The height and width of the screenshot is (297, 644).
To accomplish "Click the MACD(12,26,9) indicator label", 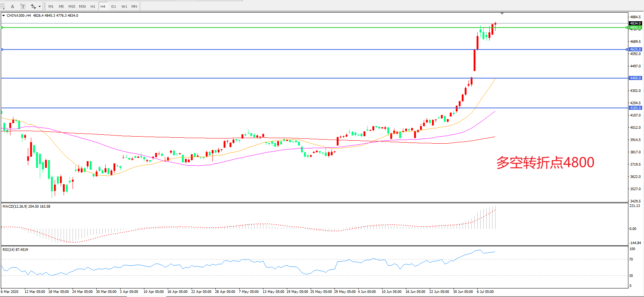I will 26,206.
